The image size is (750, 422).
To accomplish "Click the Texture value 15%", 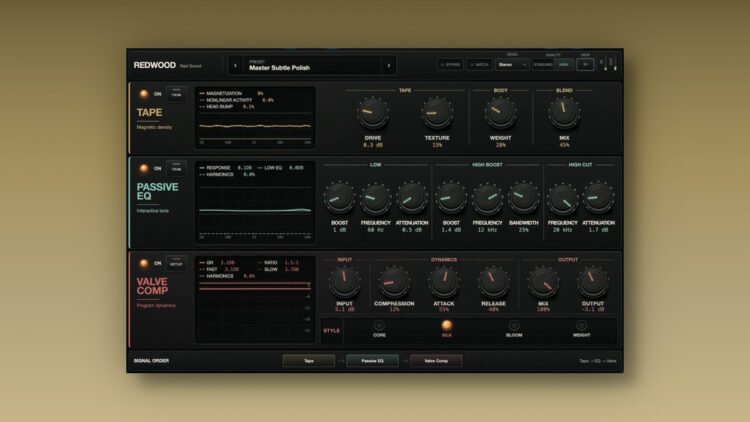I will point(437,145).
